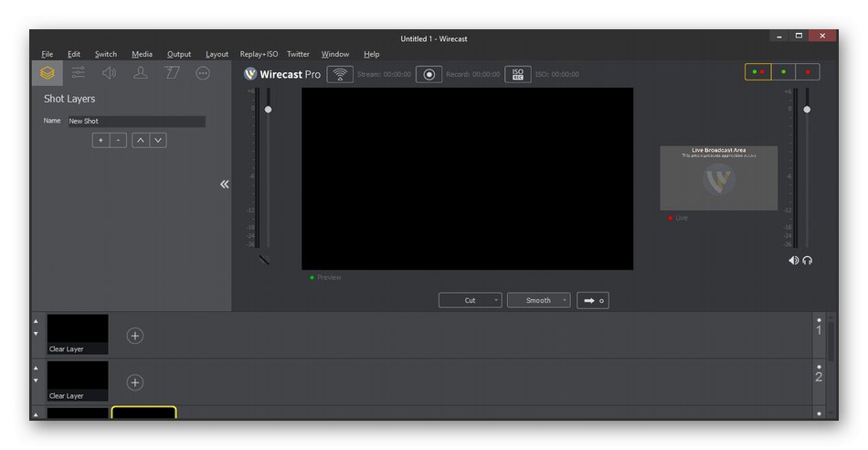Collapse layer 1 with the down triangle

[36, 334]
